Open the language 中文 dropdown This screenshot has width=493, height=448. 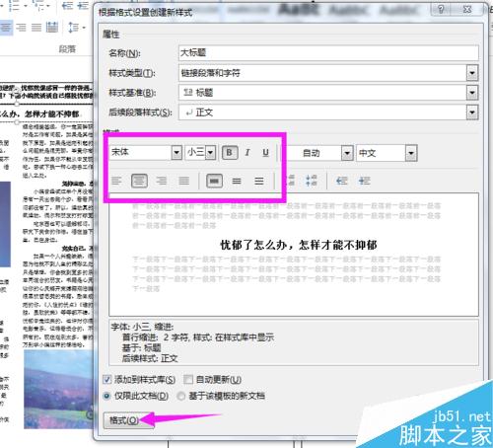pos(411,153)
